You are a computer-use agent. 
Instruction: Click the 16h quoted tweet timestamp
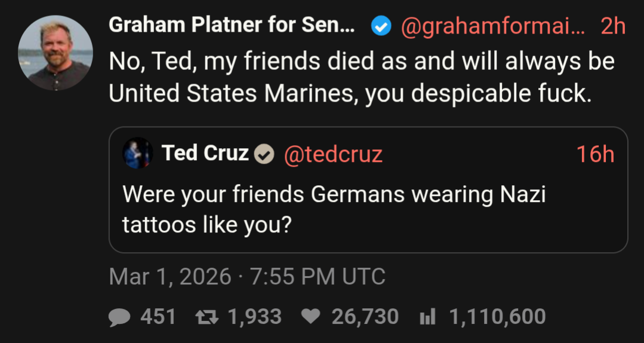coord(595,155)
